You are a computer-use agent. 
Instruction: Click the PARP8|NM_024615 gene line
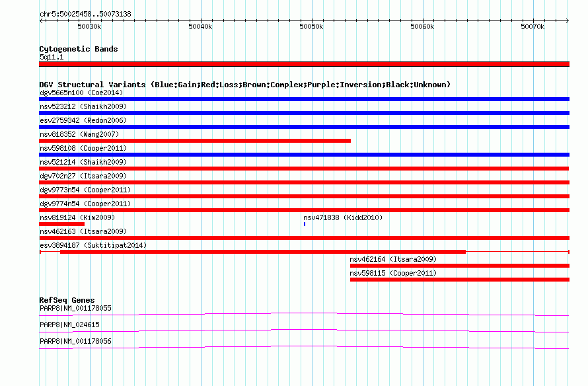pyautogui.click(x=304, y=330)
